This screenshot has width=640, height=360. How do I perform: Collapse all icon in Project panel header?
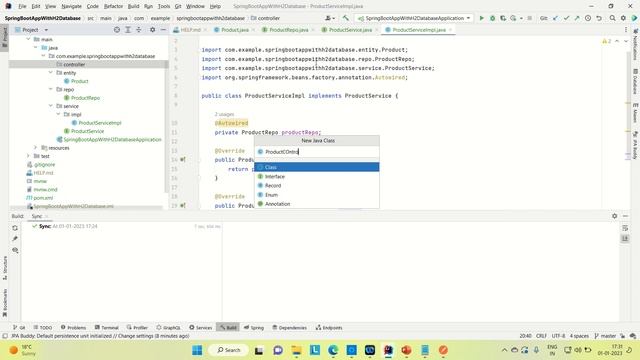[139, 30]
